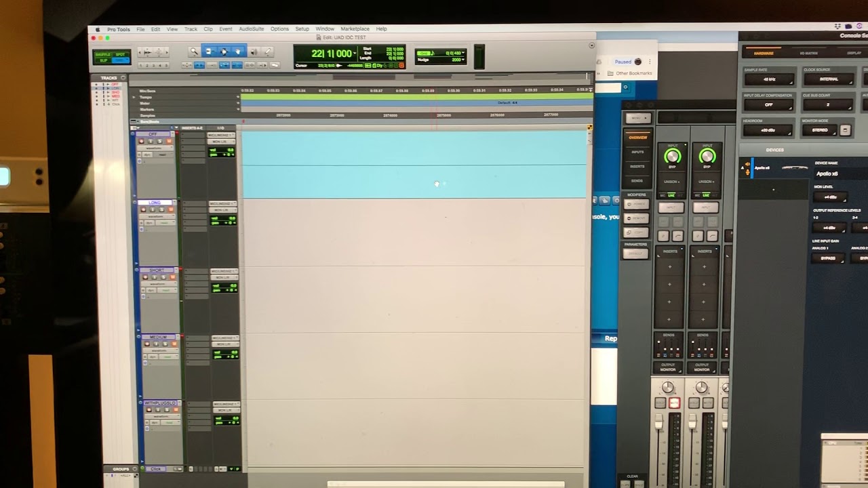This screenshot has height=488, width=868.
Task: Solo the LONG track
Action: (162, 209)
